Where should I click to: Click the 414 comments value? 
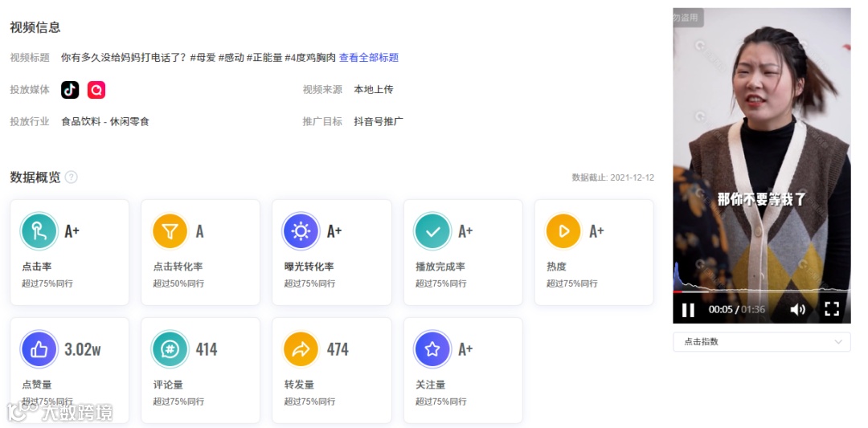pyautogui.click(x=207, y=349)
